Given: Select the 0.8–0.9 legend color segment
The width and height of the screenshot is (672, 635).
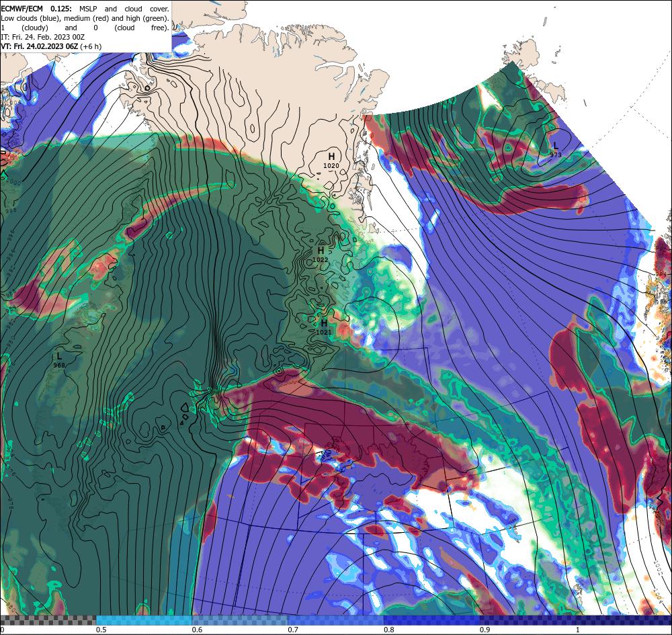Looking at the screenshot, I should coord(432,620).
